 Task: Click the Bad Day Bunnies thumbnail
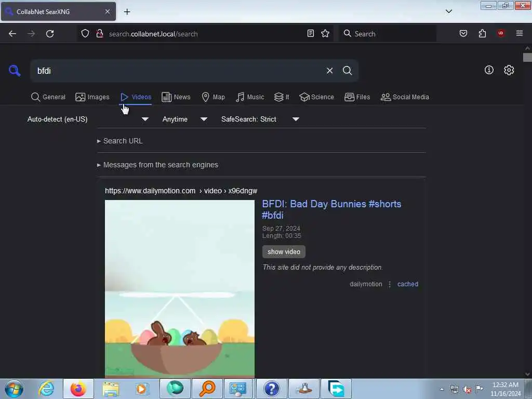(179, 288)
